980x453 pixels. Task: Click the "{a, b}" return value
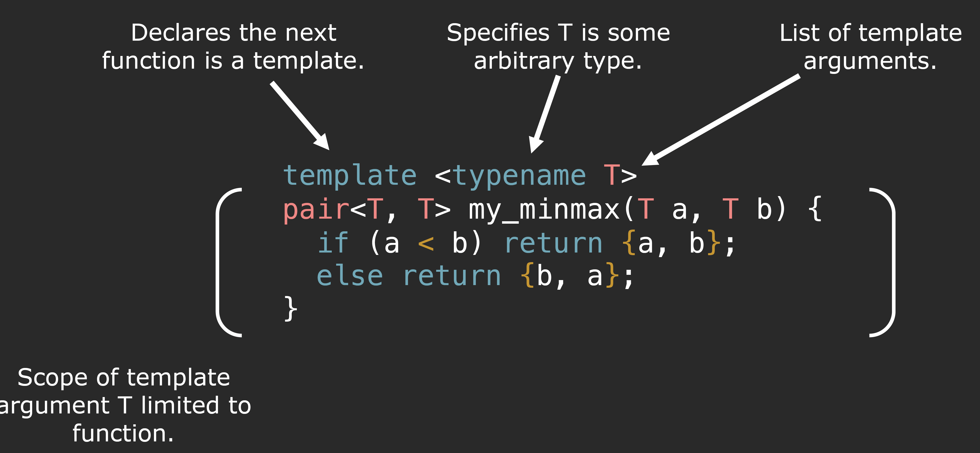[x=671, y=242]
